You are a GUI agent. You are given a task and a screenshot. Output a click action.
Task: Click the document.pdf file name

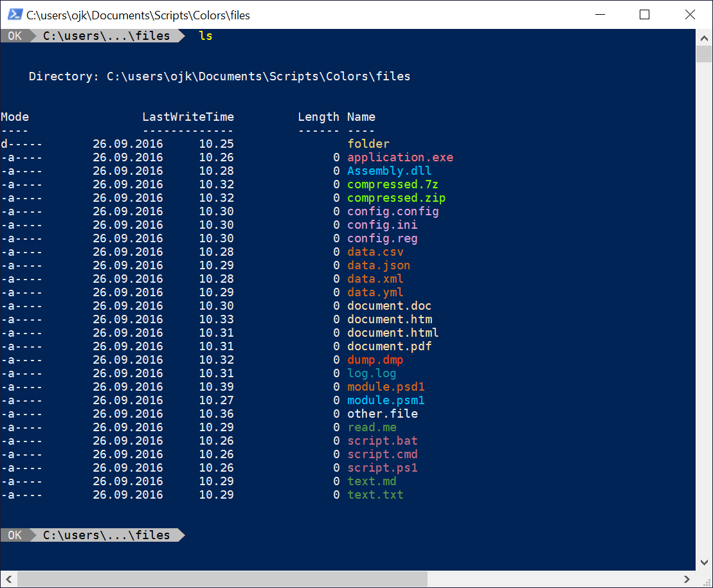[x=390, y=347]
